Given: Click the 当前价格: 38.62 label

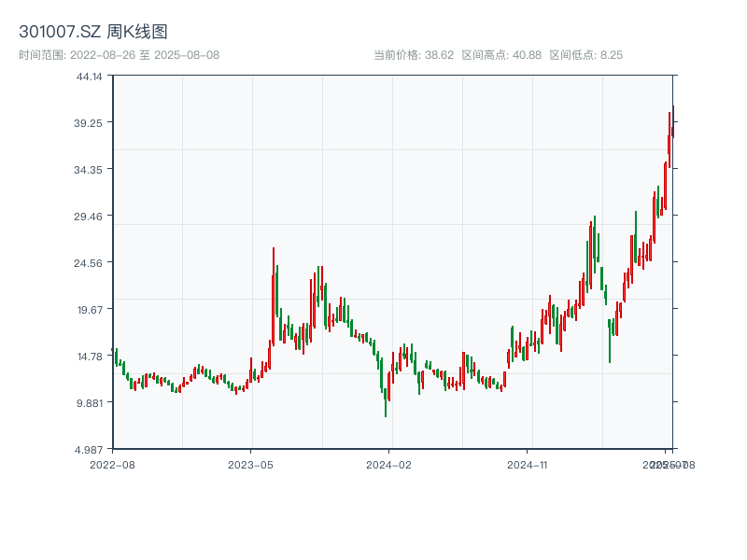Looking at the screenshot, I should pos(414,55).
